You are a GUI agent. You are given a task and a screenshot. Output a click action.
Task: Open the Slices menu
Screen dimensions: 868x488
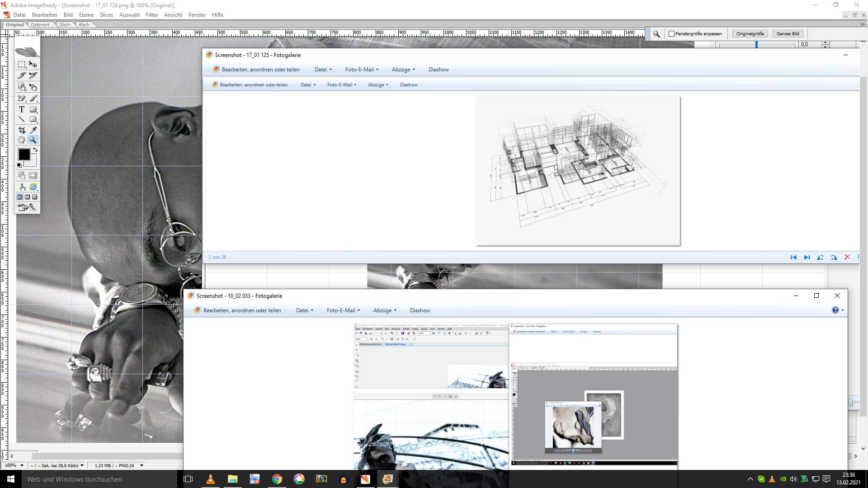106,15
